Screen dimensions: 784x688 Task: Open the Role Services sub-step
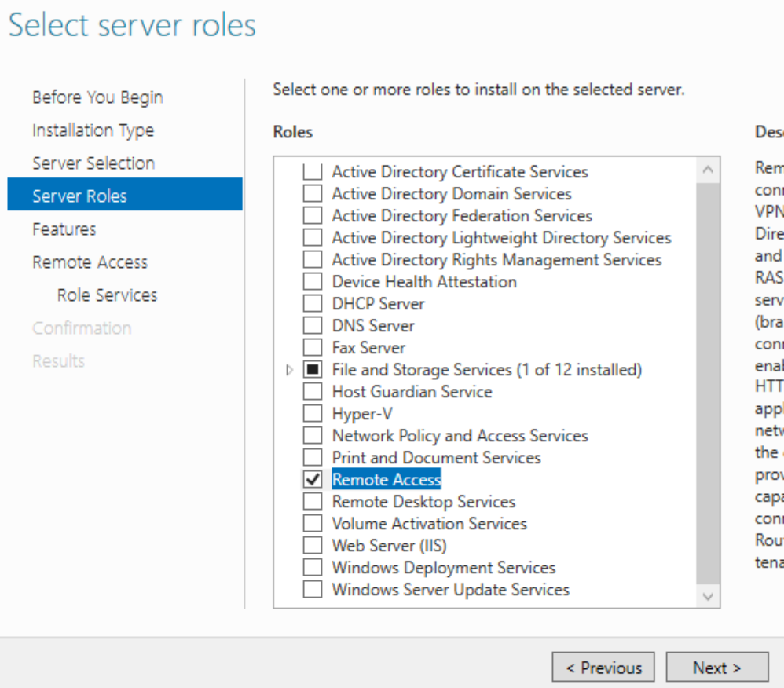(x=107, y=295)
